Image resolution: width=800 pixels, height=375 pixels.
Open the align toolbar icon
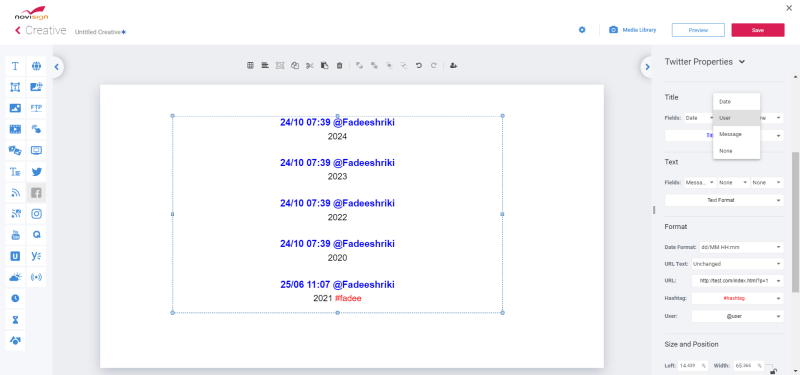click(265, 65)
